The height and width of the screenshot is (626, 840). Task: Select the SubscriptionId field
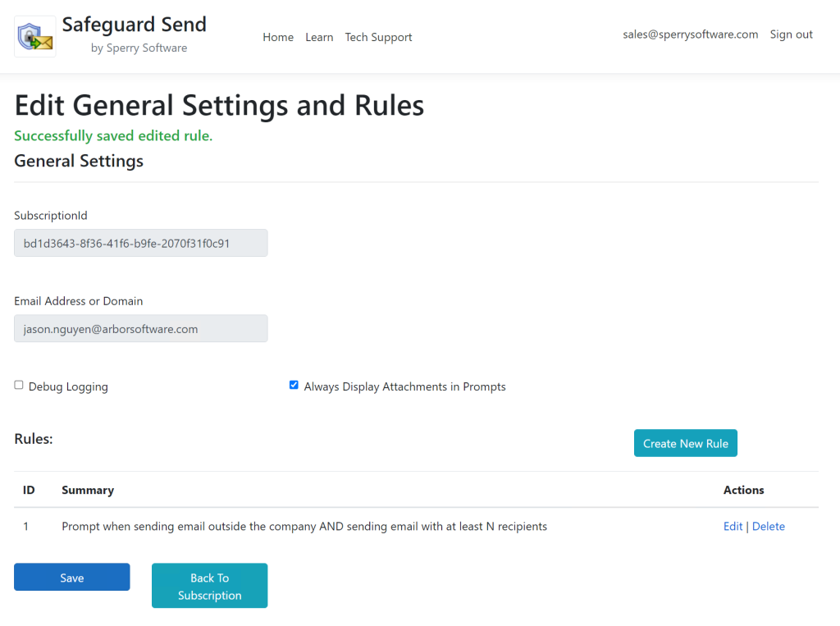[x=140, y=243]
